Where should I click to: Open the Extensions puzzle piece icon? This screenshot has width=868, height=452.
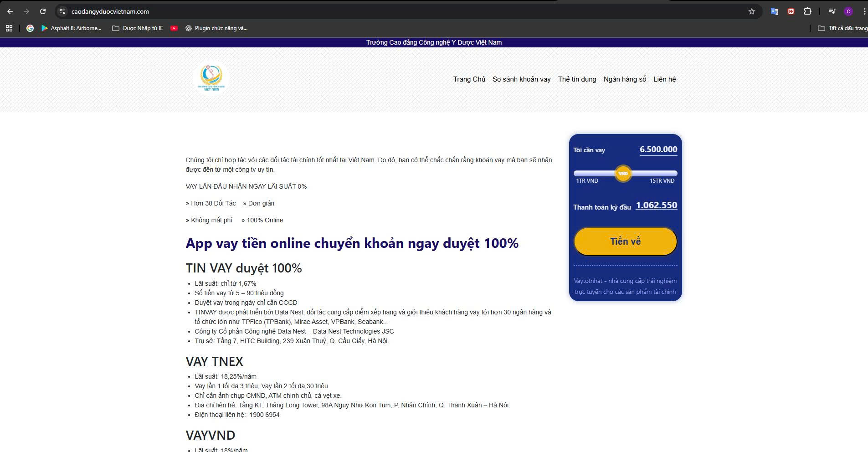(807, 11)
